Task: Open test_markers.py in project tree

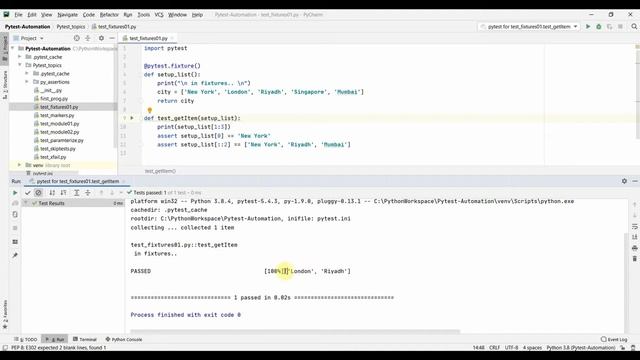Action: tap(57, 116)
